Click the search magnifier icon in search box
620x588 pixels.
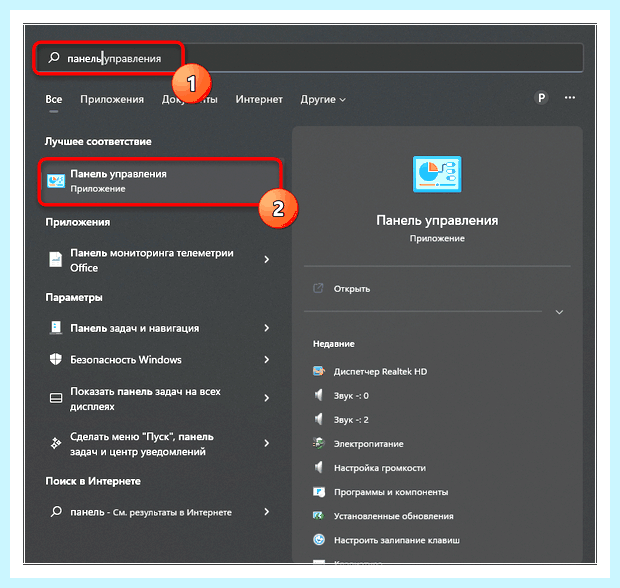point(54,58)
